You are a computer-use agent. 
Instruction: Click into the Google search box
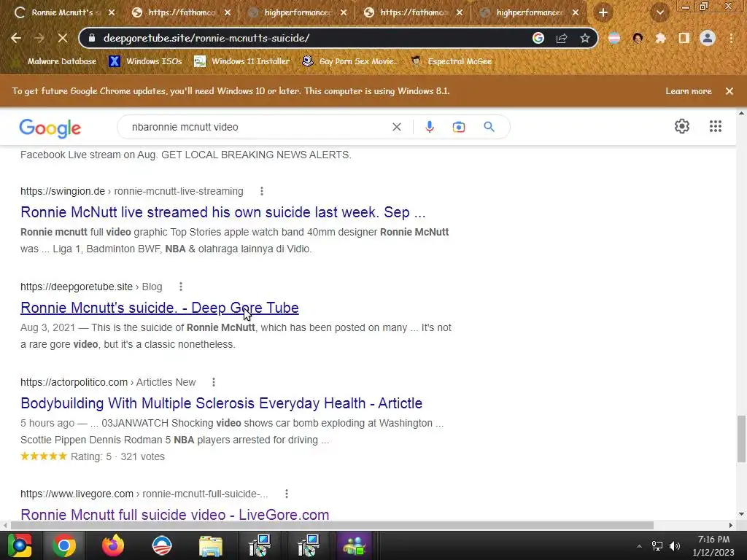258,127
